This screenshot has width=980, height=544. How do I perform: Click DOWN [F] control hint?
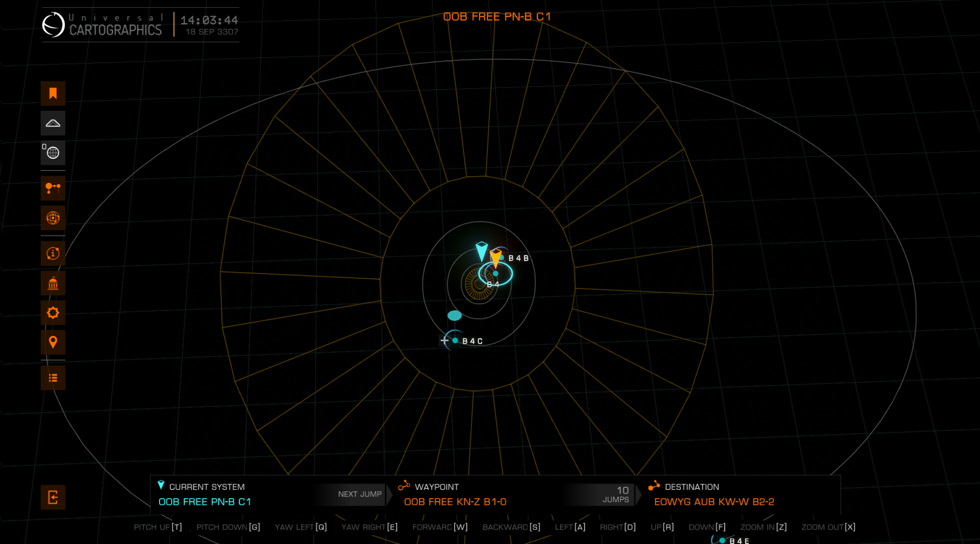click(x=707, y=527)
